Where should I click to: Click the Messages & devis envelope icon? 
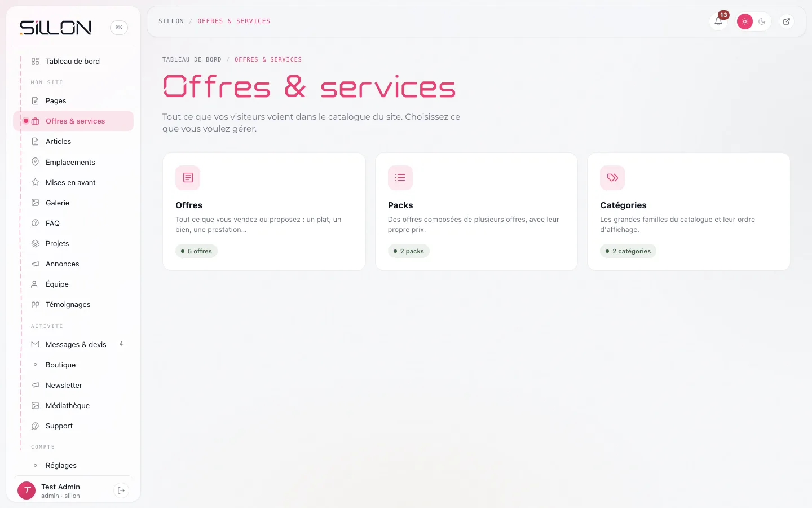click(x=35, y=344)
